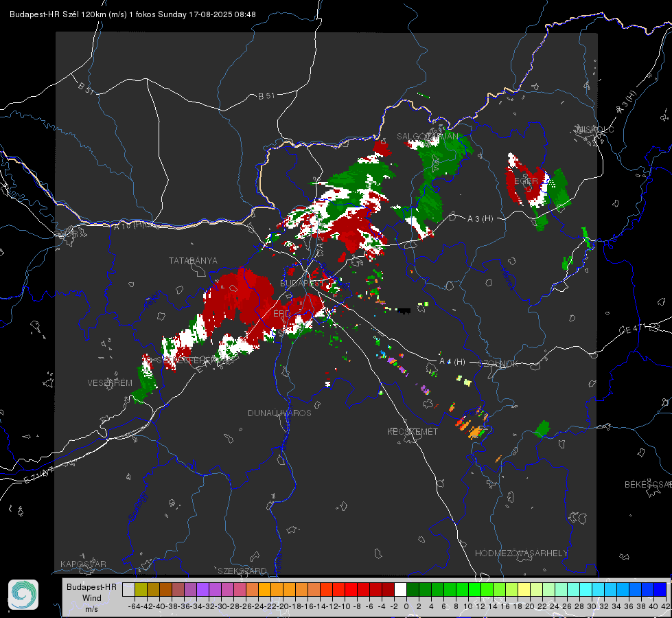
Task: Choose the yellow swatch in the wind legend
Action: click(524, 589)
